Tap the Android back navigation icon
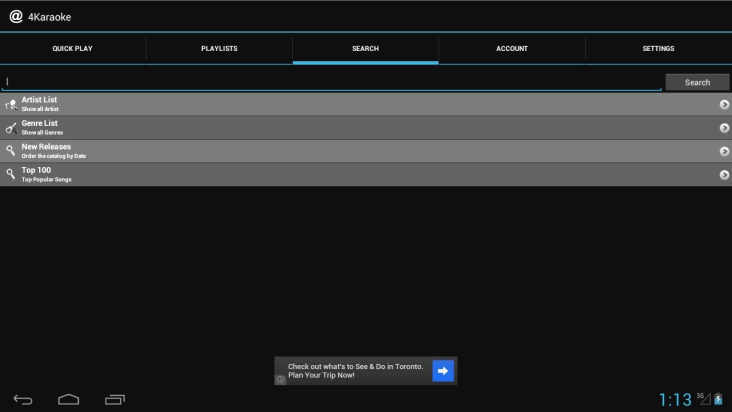Viewport: 732px width, 412px height. [x=23, y=399]
